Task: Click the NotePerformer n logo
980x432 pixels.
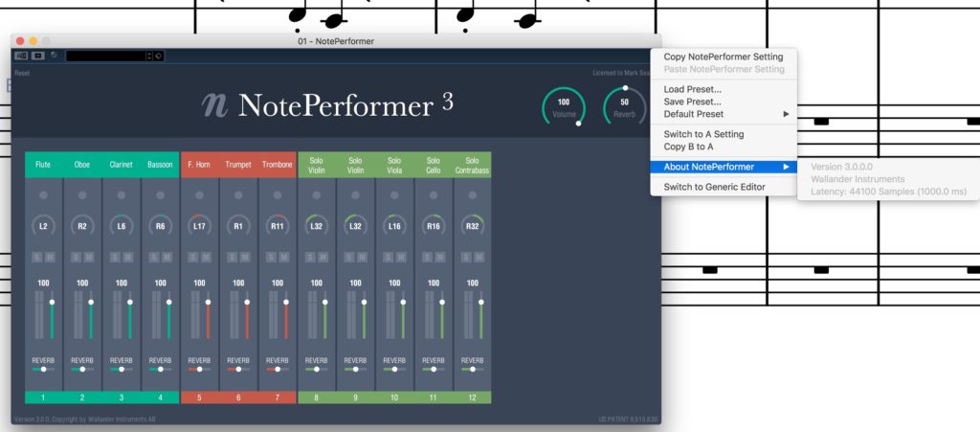Action: point(214,105)
